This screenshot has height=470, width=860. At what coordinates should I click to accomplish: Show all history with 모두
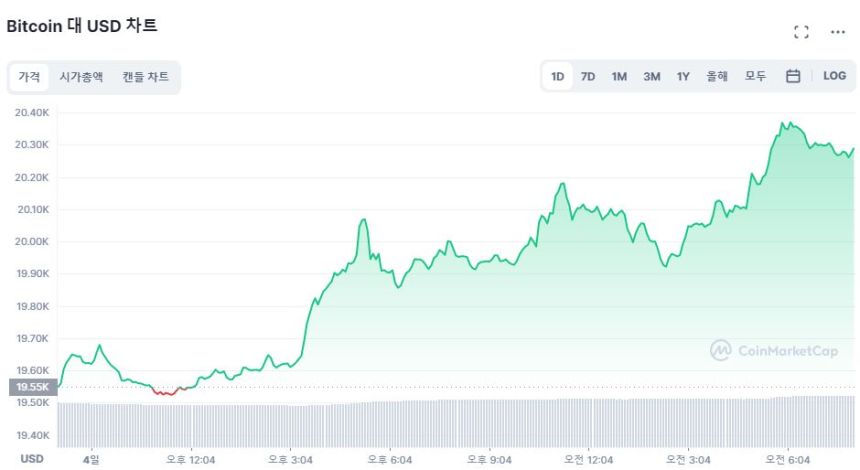[755, 76]
